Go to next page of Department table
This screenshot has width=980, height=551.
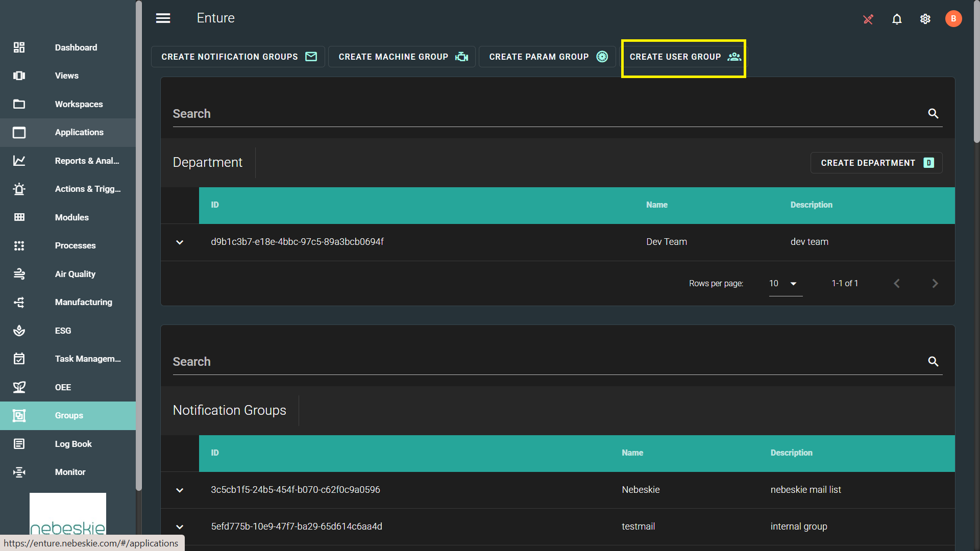click(935, 283)
